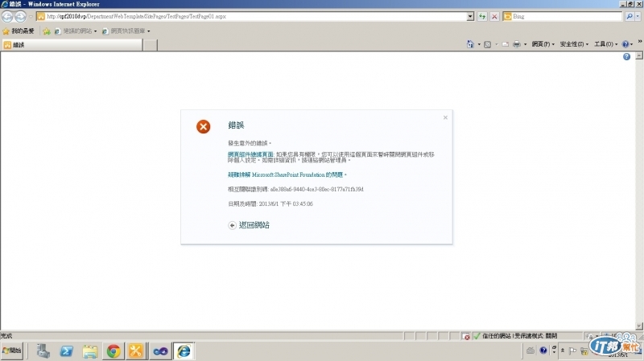Click the add to favorites bar star icon

tap(47, 31)
